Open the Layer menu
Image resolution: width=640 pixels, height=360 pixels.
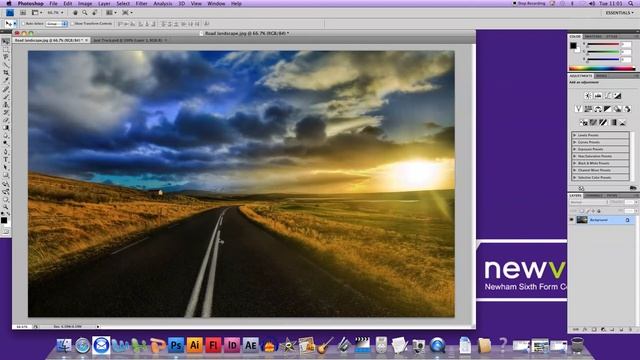pos(104,4)
